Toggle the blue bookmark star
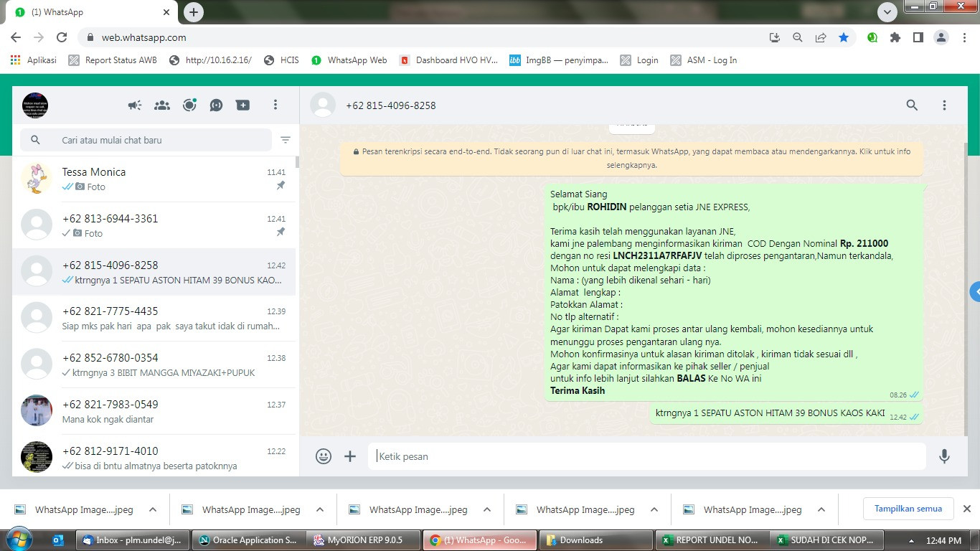Screen dimensions: 980x551 844,37
